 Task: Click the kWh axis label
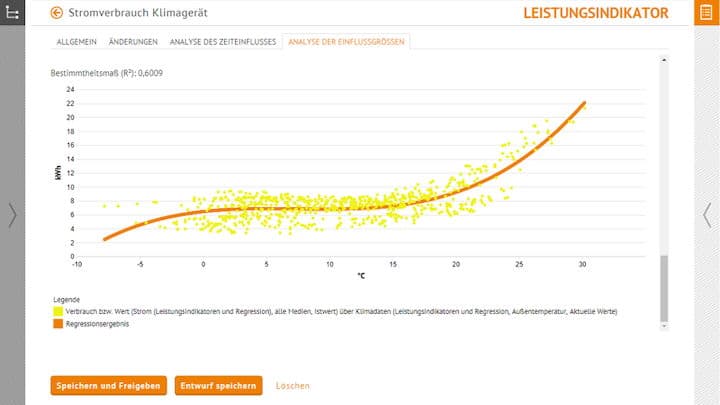pos(58,173)
